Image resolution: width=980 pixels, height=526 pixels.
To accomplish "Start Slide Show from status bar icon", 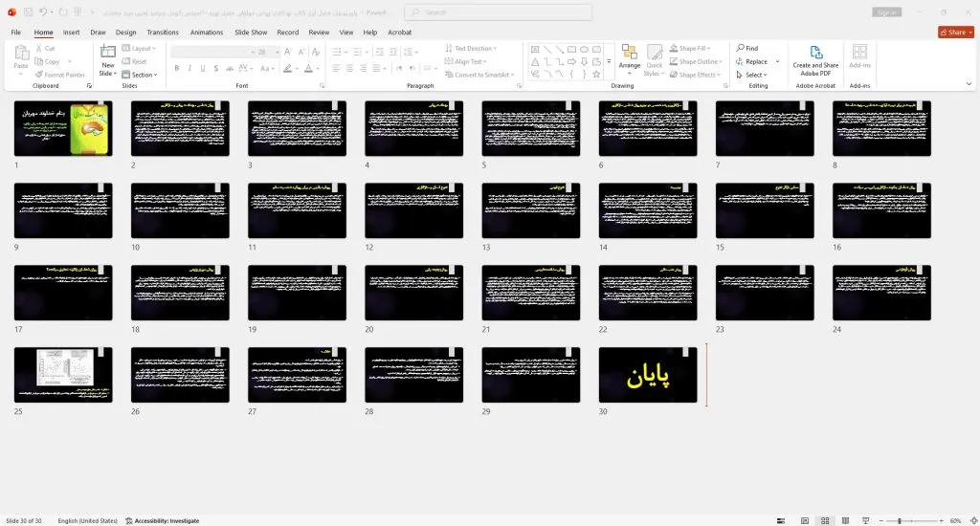I will point(865,520).
